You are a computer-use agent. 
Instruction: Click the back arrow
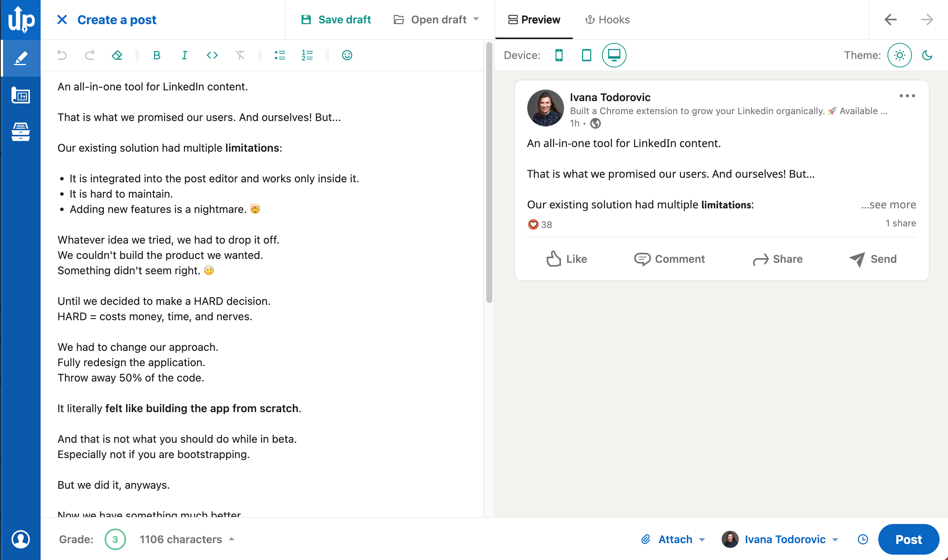[891, 20]
